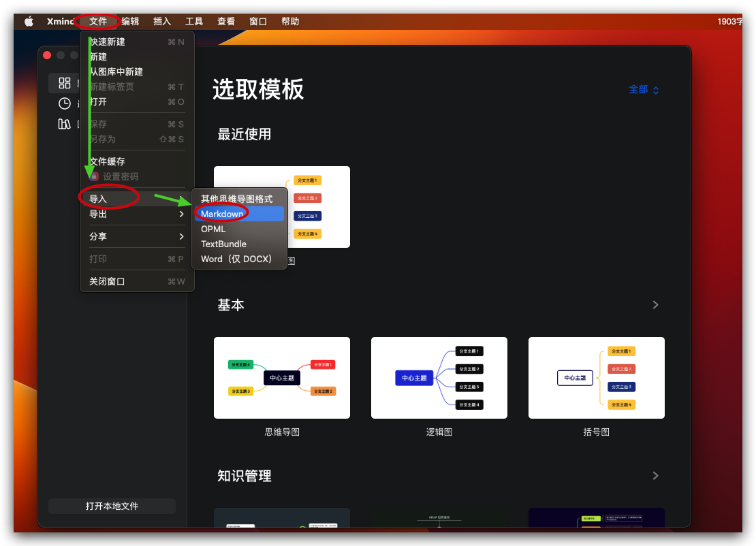Open the 插入 menu

[162, 21]
